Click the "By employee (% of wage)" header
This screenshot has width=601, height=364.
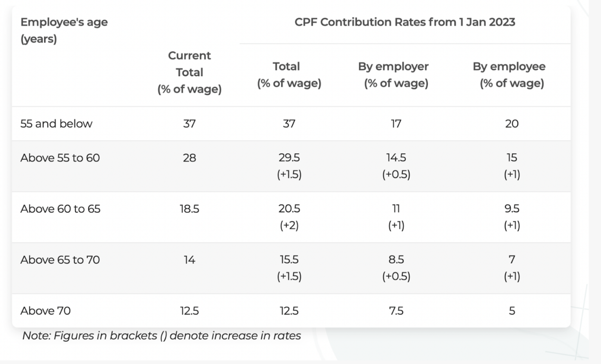pyautogui.click(x=509, y=75)
